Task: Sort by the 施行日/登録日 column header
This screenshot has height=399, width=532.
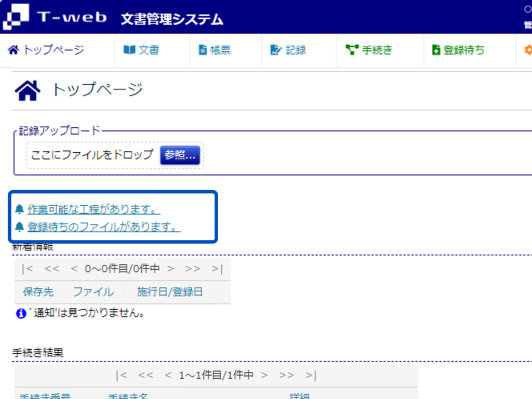Action: coord(169,292)
